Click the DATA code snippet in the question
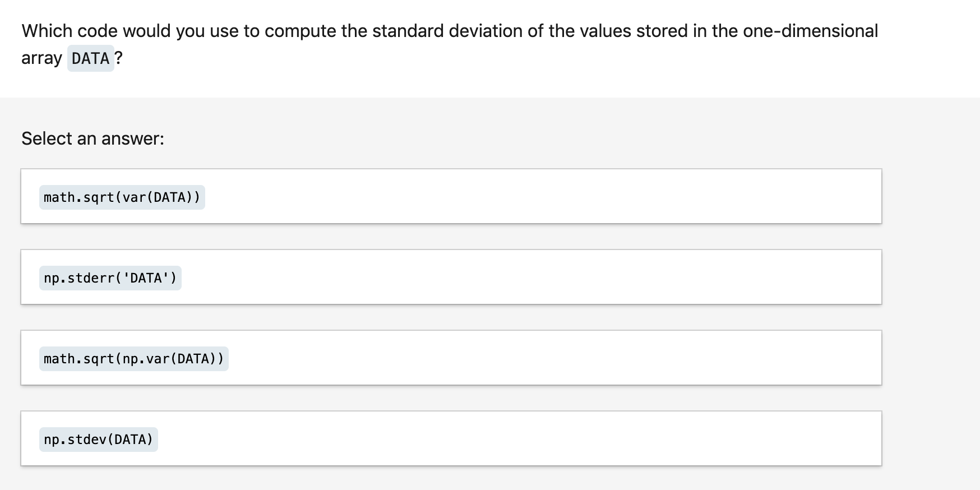This screenshot has width=980, height=490. 90,58
